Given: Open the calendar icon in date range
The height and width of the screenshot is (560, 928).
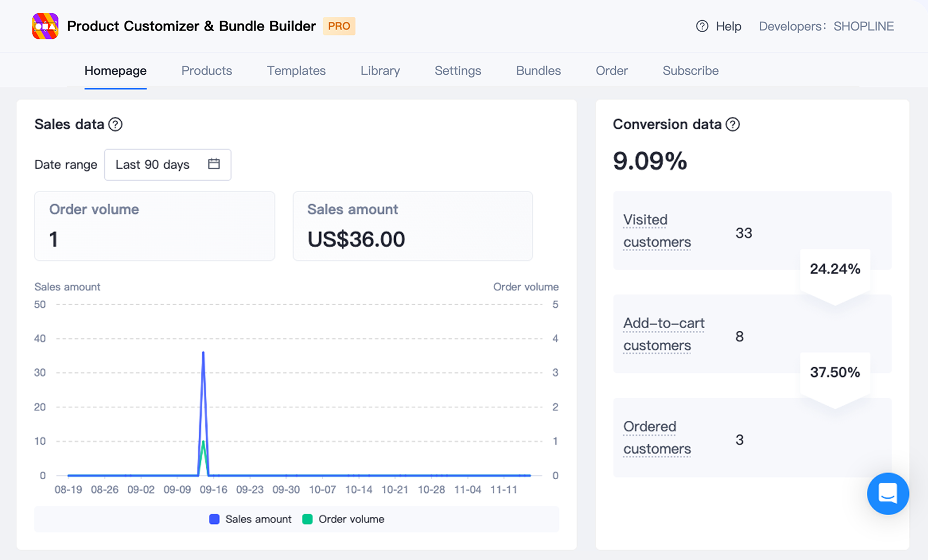Looking at the screenshot, I should tap(214, 164).
